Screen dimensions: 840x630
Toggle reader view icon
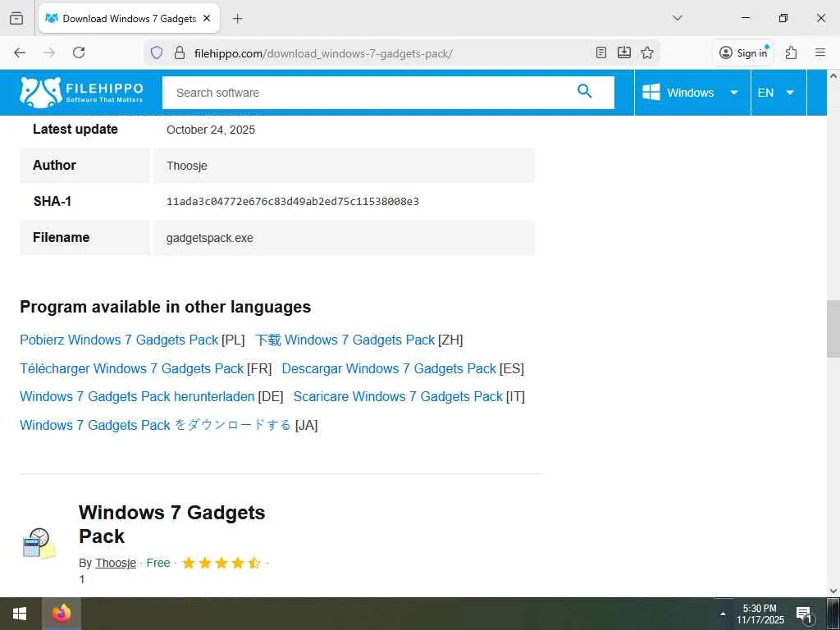click(x=601, y=52)
